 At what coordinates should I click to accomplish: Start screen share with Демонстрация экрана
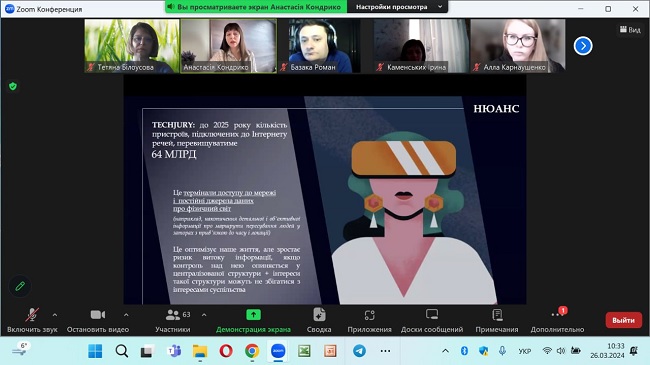(x=253, y=321)
